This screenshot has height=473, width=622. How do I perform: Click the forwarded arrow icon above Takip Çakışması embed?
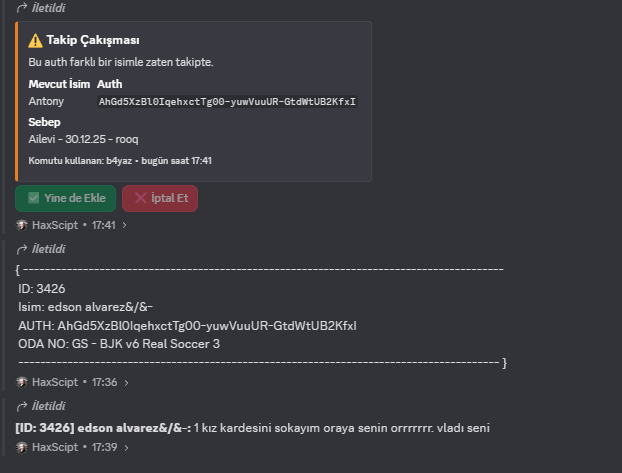[22, 8]
